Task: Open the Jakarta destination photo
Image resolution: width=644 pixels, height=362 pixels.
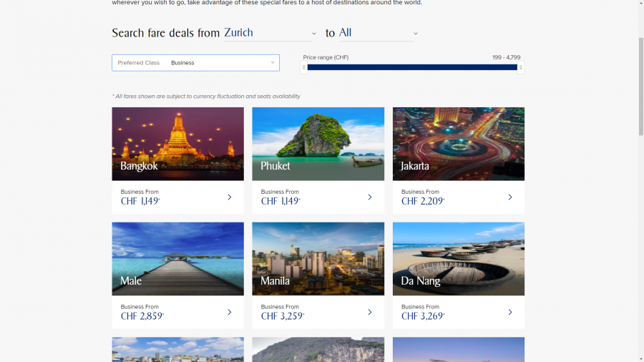Action: tap(459, 144)
